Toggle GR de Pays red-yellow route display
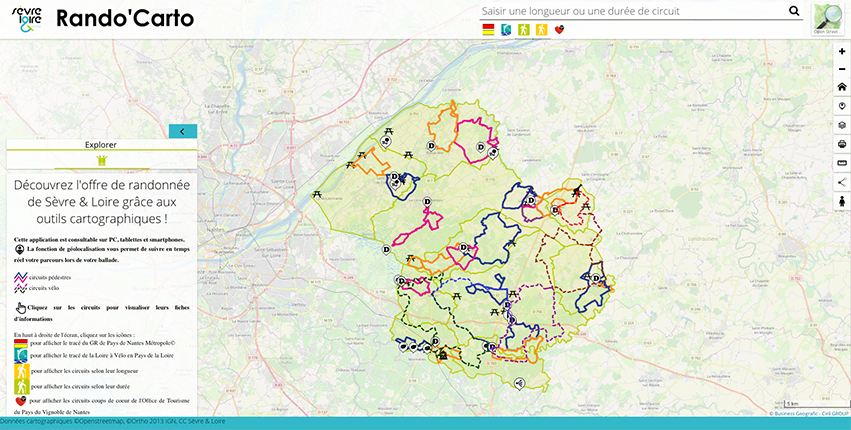Viewport: 851px width, 430px height. click(488, 30)
